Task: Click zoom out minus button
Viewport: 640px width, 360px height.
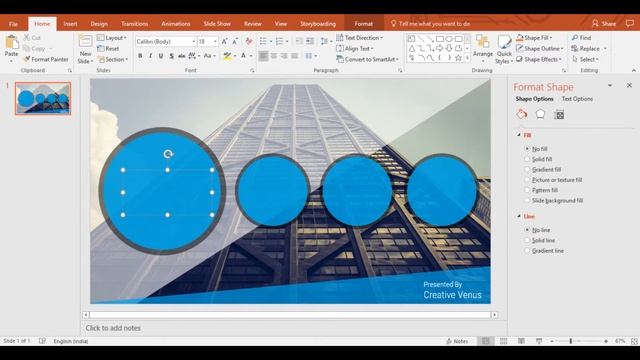Action: (x=552, y=341)
